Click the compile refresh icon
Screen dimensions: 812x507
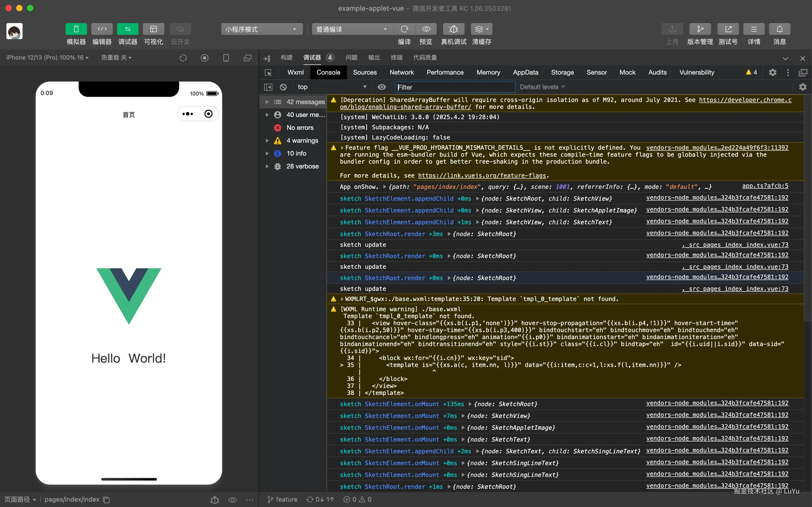point(404,29)
